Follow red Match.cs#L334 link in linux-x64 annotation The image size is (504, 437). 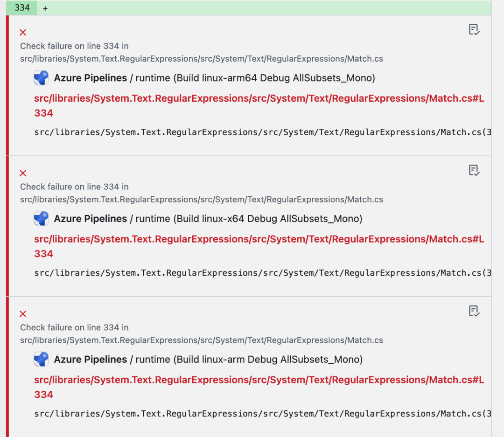(x=259, y=239)
